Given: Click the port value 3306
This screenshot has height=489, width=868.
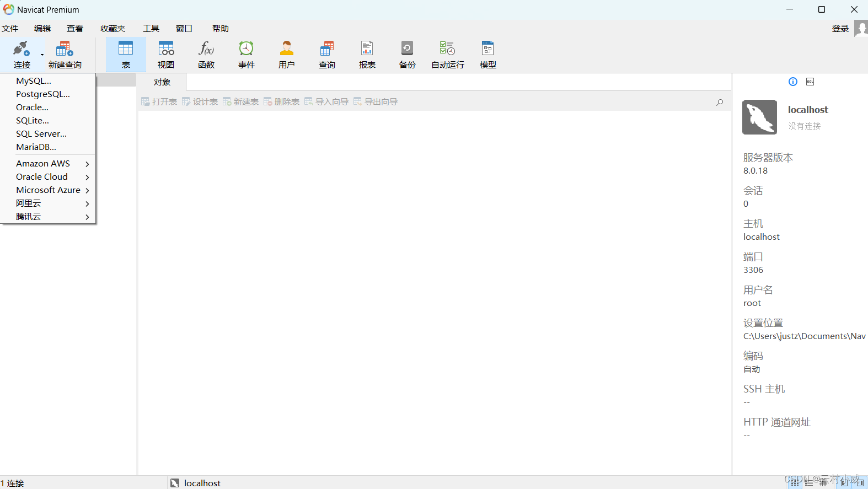Looking at the screenshot, I should tap(753, 270).
